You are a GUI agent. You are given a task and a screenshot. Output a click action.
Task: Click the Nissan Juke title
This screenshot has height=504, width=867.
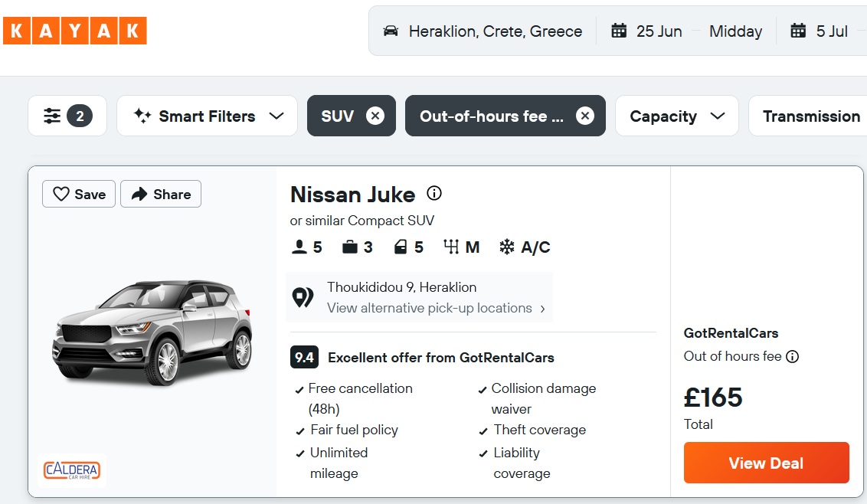(x=353, y=195)
